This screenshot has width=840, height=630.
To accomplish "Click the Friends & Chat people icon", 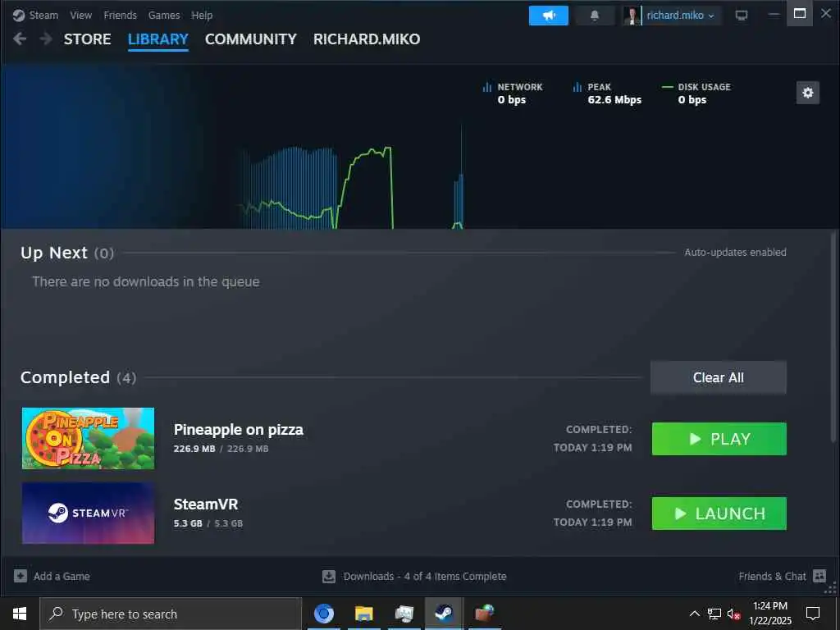I will click(x=819, y=576).
